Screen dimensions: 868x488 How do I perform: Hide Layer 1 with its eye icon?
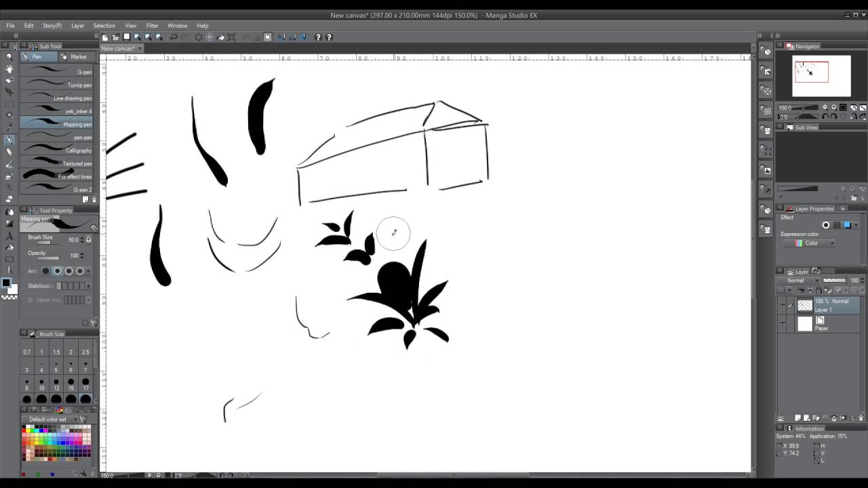coord(783,306)
